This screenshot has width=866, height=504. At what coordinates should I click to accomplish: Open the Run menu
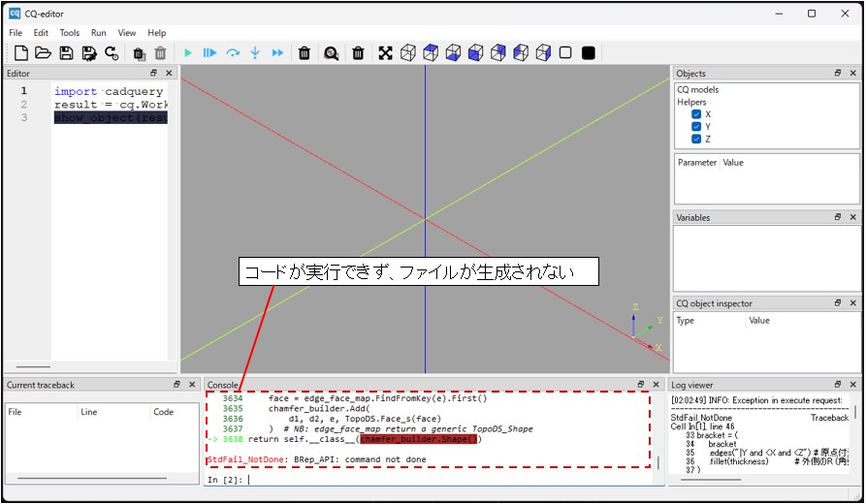pyautogui.click(x=99, y=33)
